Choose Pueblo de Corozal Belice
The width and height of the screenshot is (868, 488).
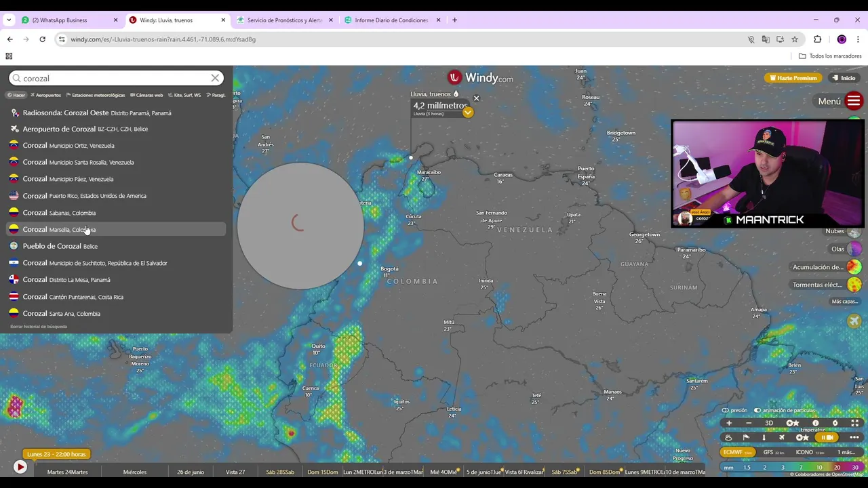116,246
